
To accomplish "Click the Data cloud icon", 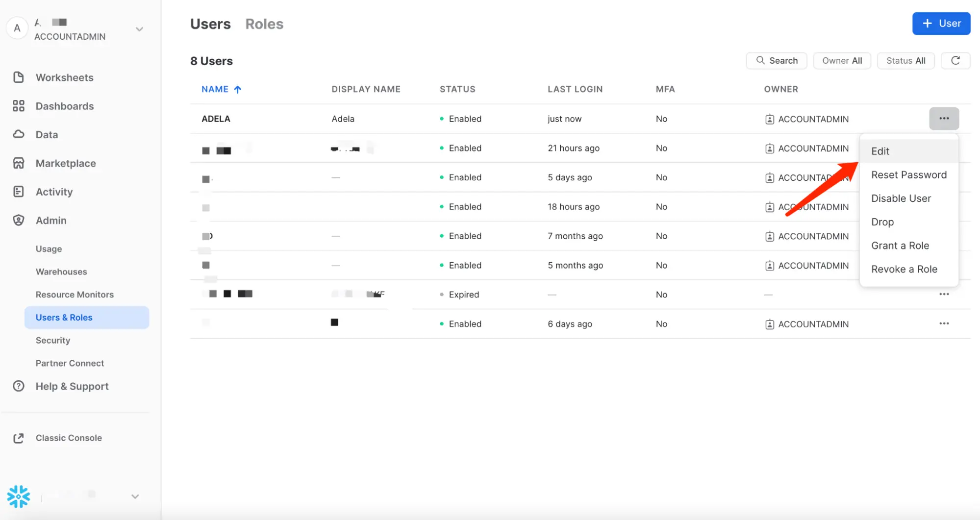I will pos(19,134).
